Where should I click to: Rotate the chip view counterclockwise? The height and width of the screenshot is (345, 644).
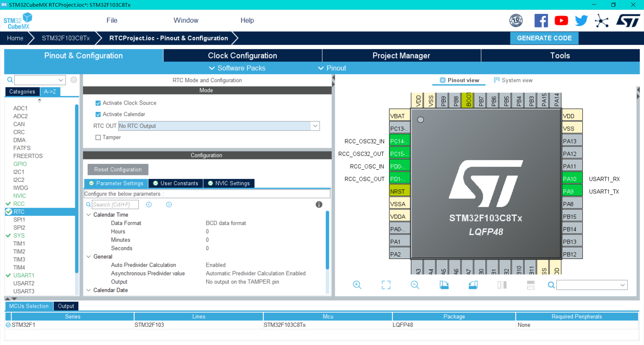tap(473, 285)
